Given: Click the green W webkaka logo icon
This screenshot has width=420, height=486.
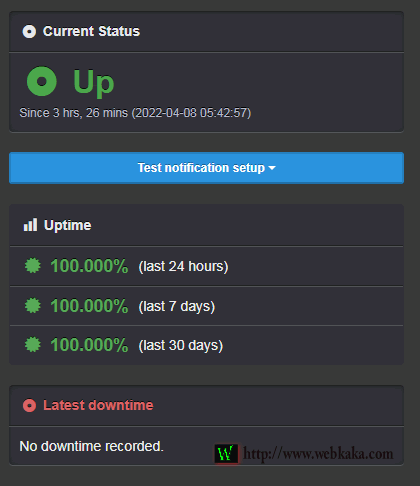Looking at the screenshot, I should (226, 454).
